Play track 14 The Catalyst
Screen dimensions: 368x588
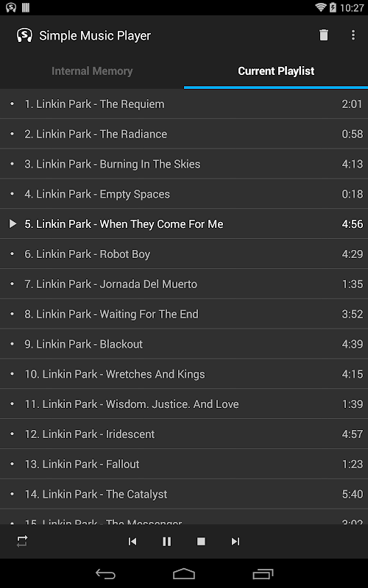pyautogui.click(x=184, y=494)
